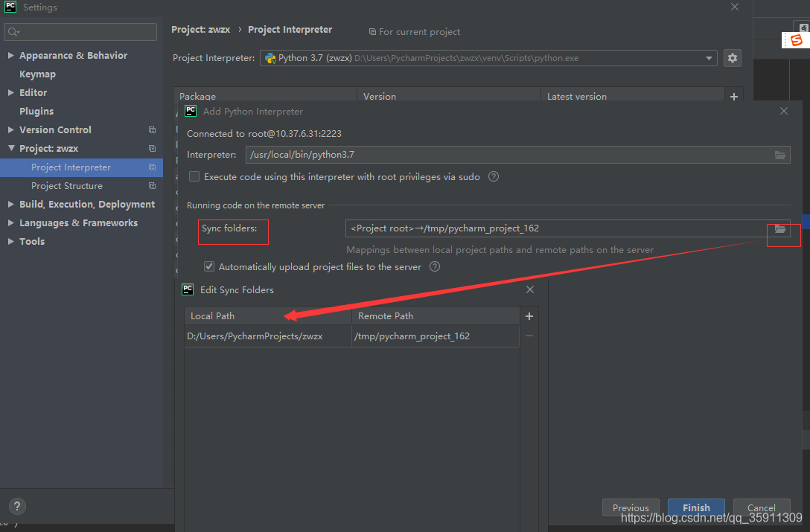Show help for the sudo privileges option
Screen dimensions: 810x532
(494, 176)
